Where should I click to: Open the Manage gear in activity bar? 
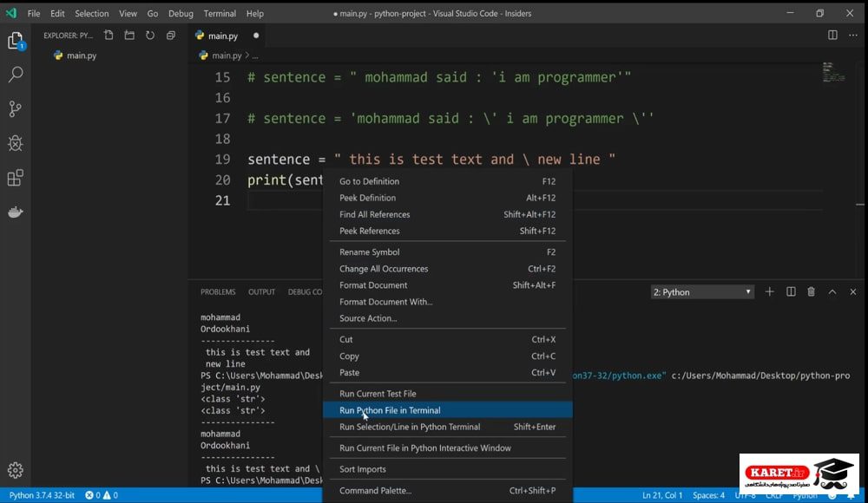pyautogui.click(x=16, y=470)
